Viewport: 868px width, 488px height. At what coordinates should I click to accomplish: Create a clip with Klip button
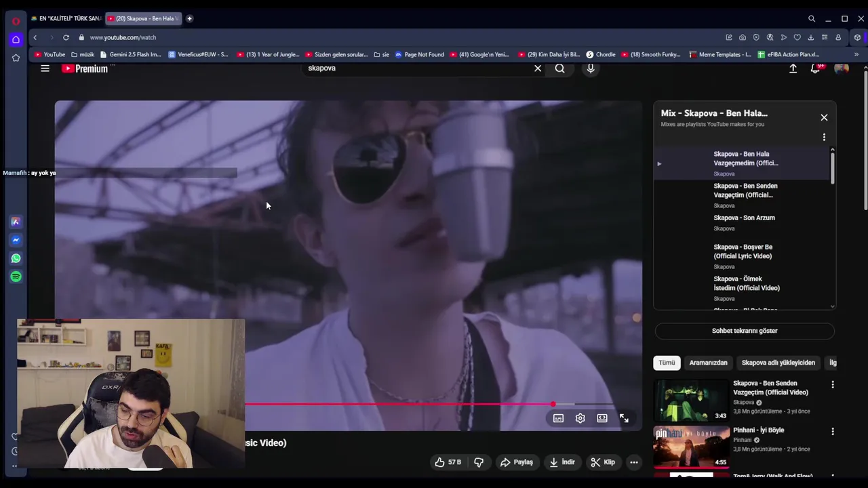[603, 462]
